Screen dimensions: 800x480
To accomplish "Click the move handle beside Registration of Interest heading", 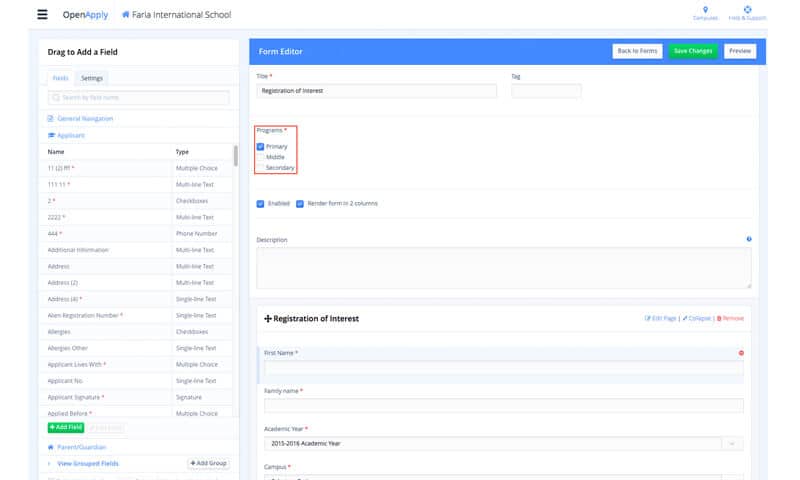I will pyautogui.click(x=267, y=319).
